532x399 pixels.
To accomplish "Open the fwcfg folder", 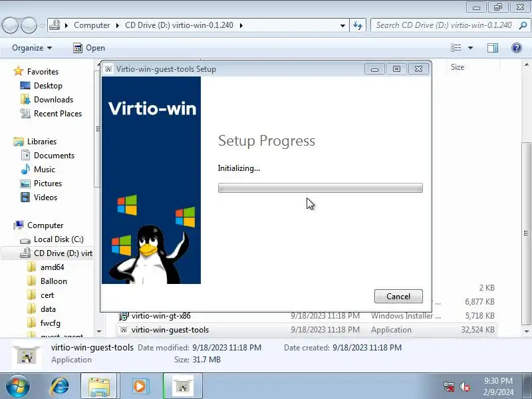I will pos(51,323).
